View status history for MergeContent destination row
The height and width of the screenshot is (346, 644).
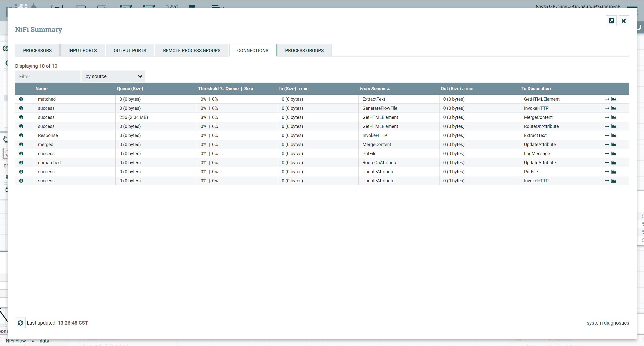pyautogui.click(x=614, y=117)
